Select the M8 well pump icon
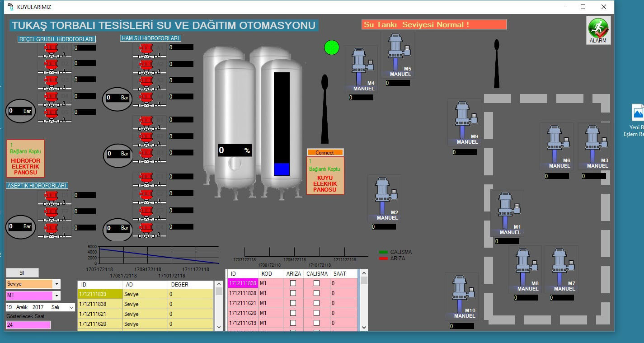This screenshot has width=644, height=343. tap(524, 269)
